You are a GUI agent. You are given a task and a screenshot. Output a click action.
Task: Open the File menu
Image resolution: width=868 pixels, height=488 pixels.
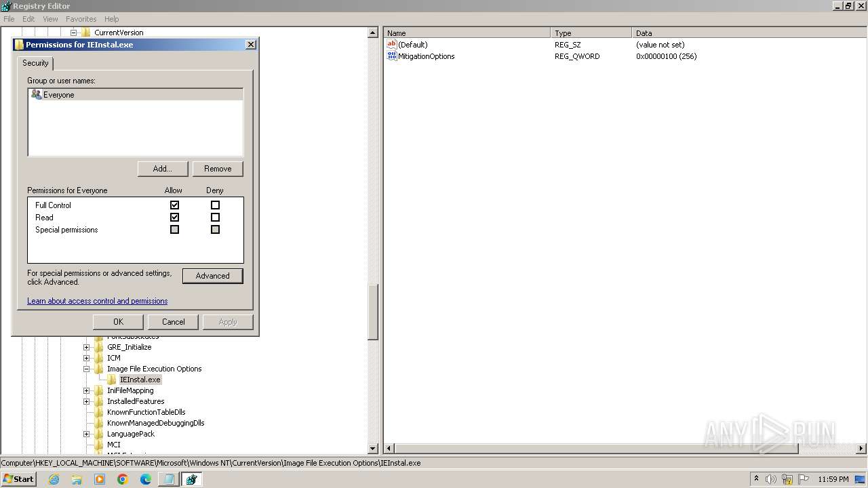point(9,19)
